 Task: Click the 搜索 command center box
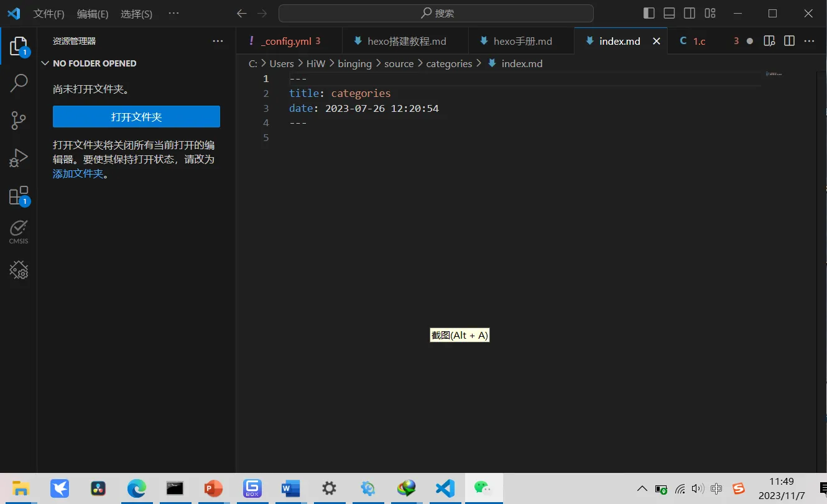[436, 13]
